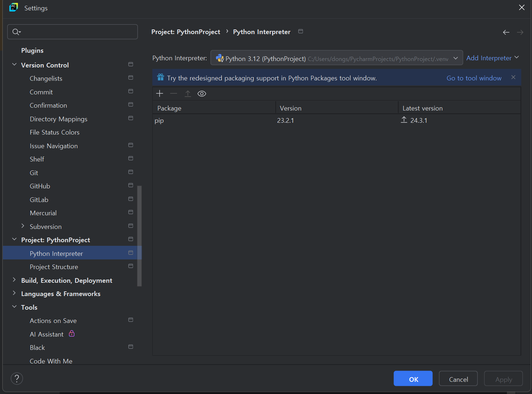Dismiss the redesigned packaging banner
The image size is (532, 394).
pos(513,77)
